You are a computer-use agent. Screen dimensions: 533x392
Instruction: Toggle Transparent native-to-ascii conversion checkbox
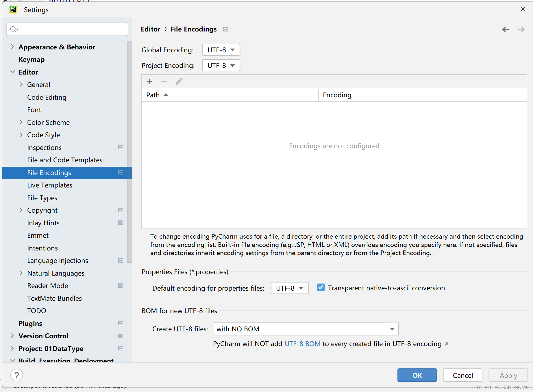click(321, 288)
